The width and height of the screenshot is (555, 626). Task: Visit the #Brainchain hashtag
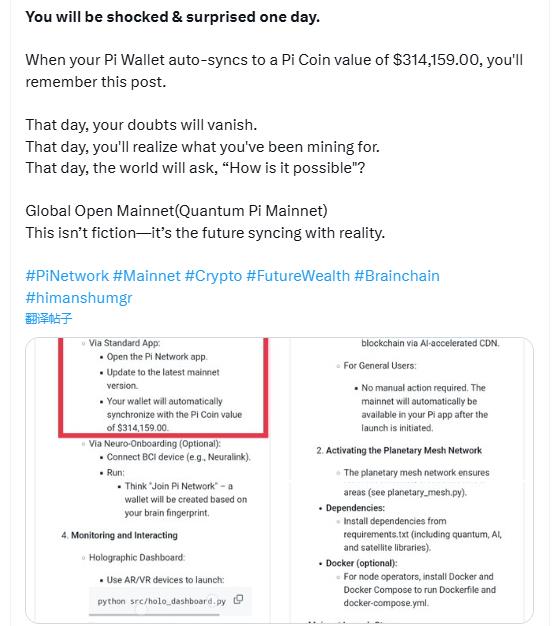(x=397, y=276)
